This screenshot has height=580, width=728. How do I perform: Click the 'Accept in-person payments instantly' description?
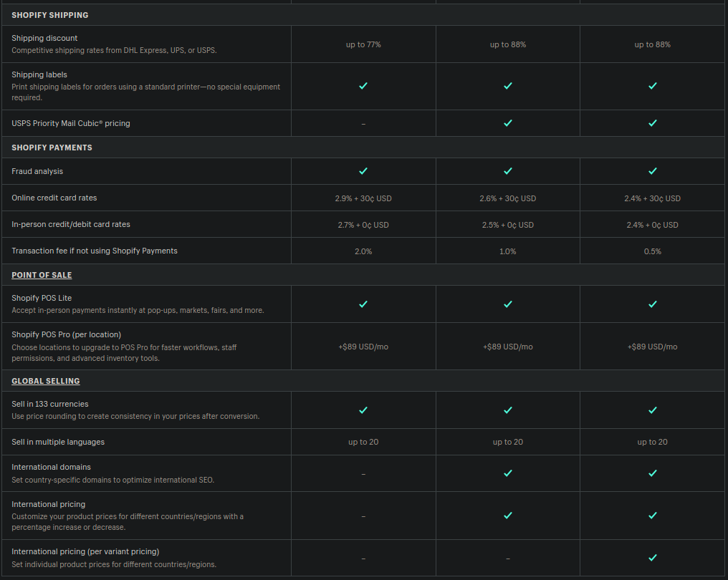[x=138, y=311]
